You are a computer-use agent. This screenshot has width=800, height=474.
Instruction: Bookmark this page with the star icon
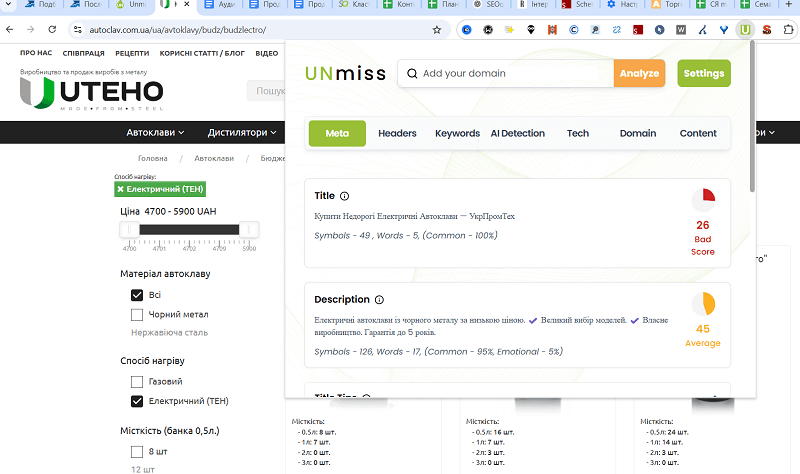pyautogui.click(x=437, y=30)
